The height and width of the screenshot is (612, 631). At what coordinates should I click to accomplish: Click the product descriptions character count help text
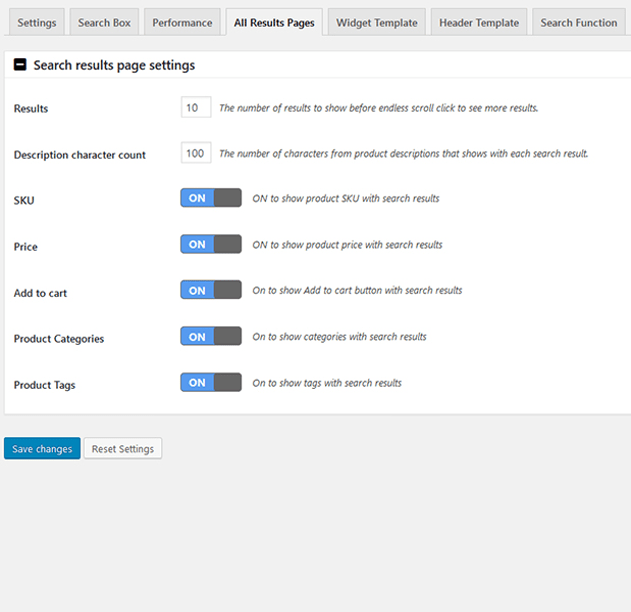click(404, 153)
